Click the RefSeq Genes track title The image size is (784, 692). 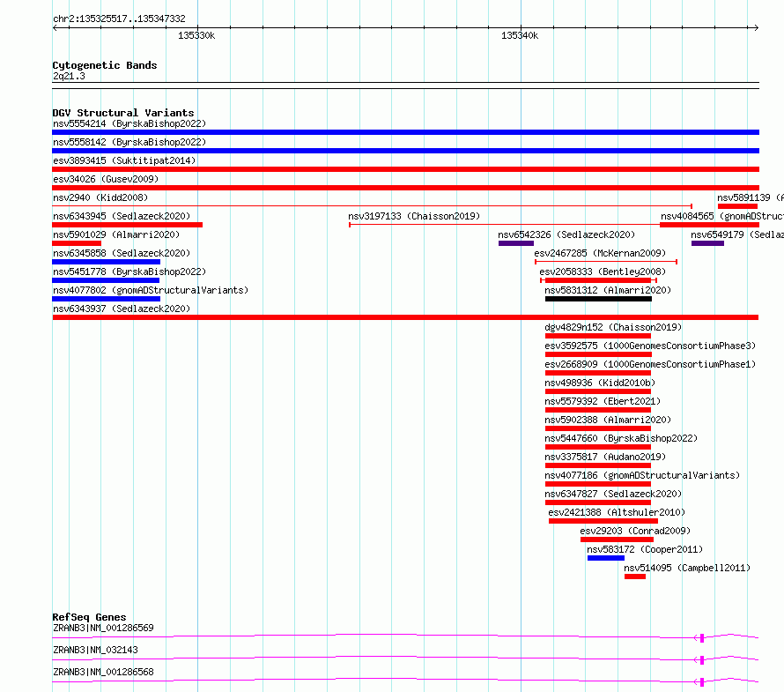tap(89, 617)
